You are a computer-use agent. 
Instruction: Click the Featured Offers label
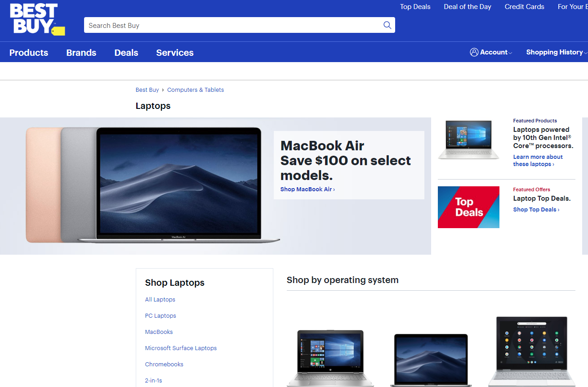pos(532,189)
